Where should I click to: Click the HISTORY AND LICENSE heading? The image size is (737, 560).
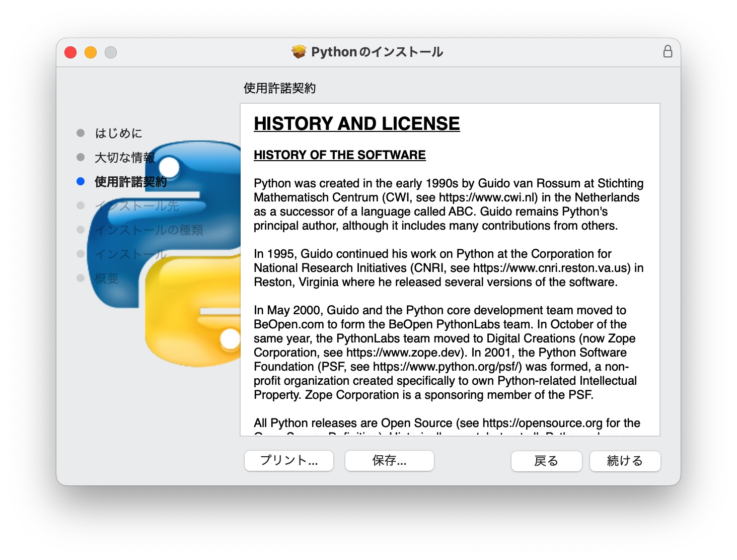coord(356,124)
